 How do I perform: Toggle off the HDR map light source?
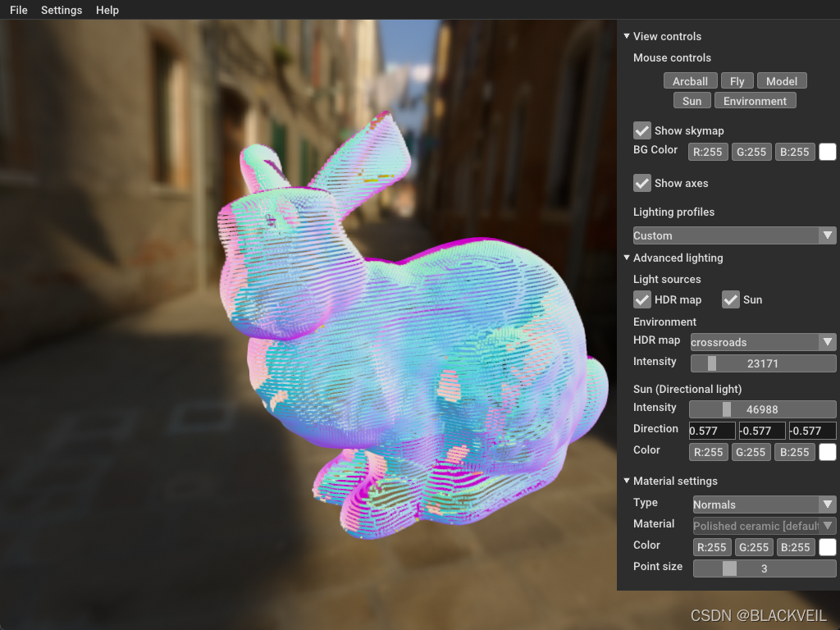pyautogui.click(x=641, y=299)
